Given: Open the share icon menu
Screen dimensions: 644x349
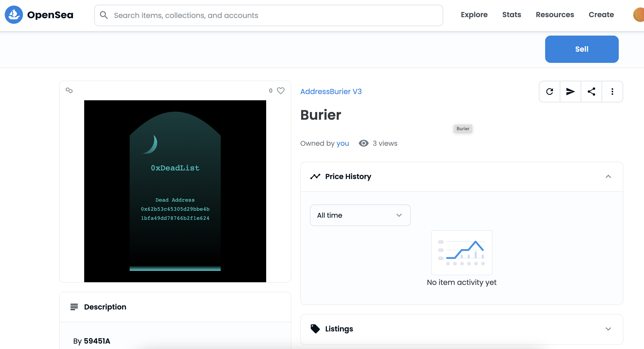Looking at the screenshot, I should point(591,92).
